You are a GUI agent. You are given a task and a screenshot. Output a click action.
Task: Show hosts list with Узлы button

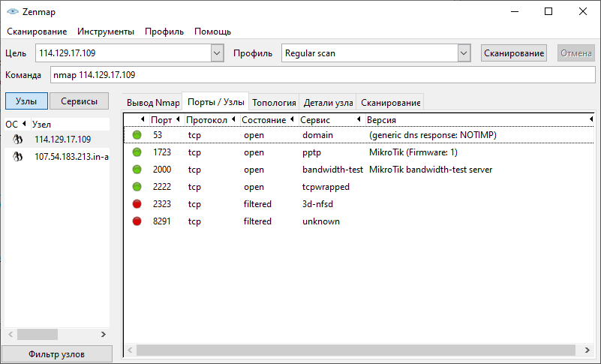[26, 101]
